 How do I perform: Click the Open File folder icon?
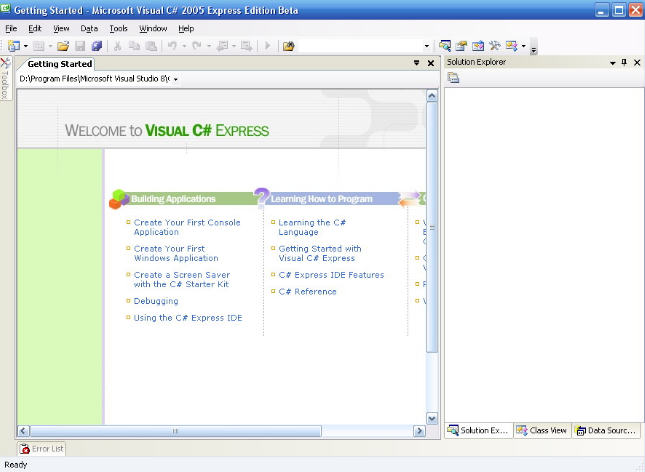pyautogui.click(x=63, y=46)
